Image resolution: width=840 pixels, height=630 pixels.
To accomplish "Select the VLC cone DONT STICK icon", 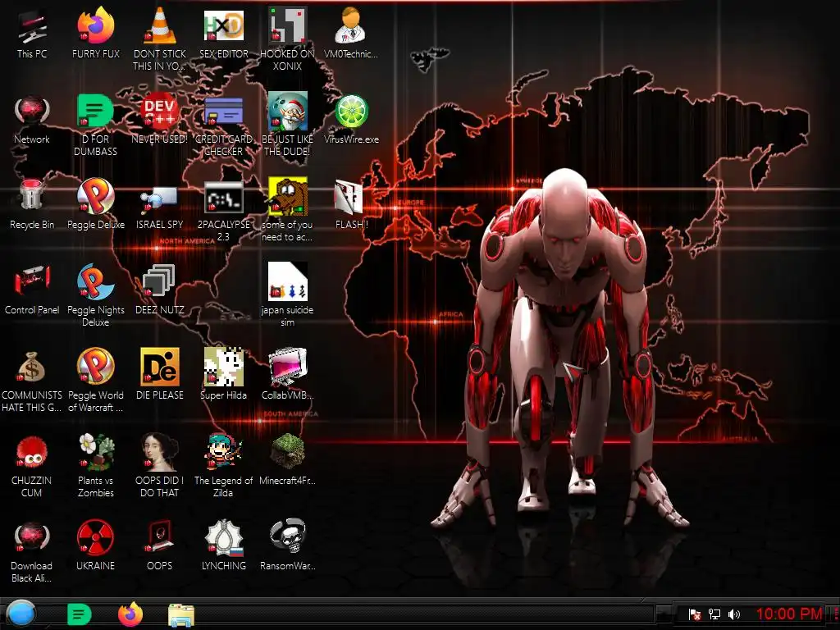I will [160, 25].
